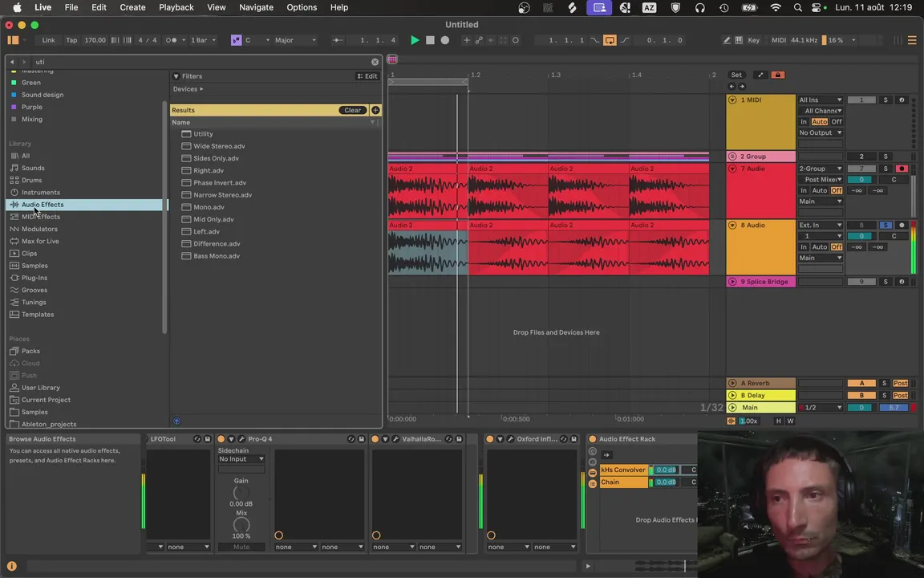This screenshot has height=578, width=924.
Task: Open the No Output dropdown on MIDI track
Action: point(821,132)
